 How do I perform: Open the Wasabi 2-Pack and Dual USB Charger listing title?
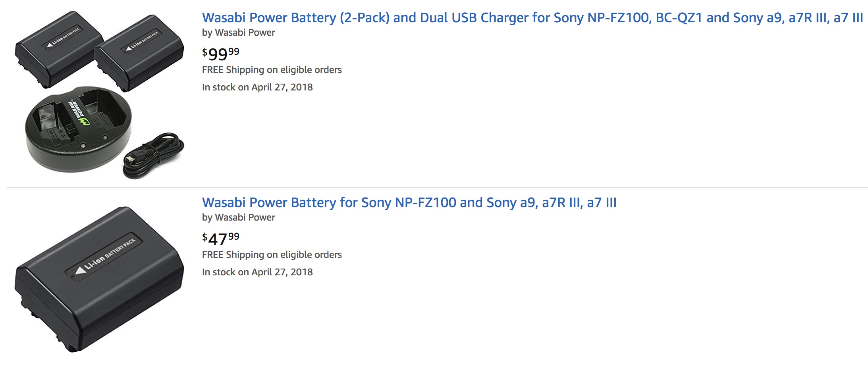point(532,18)
